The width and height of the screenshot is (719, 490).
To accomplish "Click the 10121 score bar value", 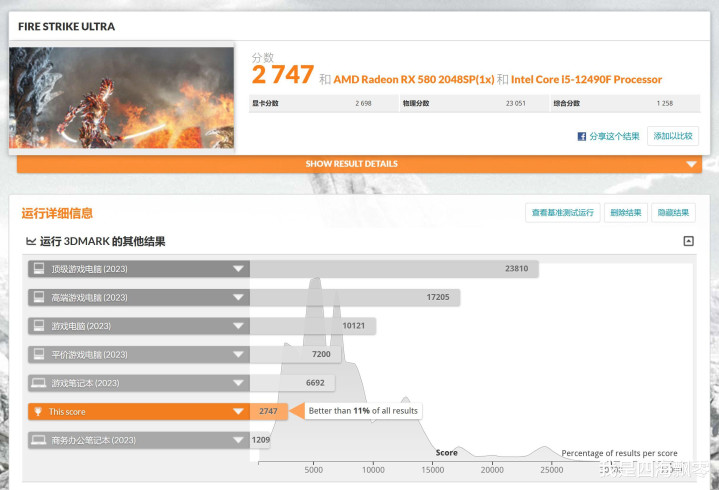I will click(354, 326).
